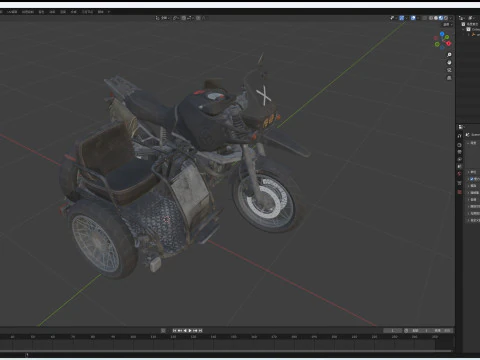This screenshot has width=480, height=360.
Task: Open the Output properties tab
Action: (x=460, y=152)
